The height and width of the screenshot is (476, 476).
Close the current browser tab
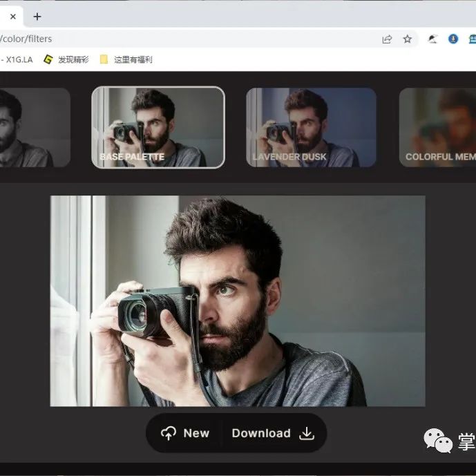[x=12, y=17]
